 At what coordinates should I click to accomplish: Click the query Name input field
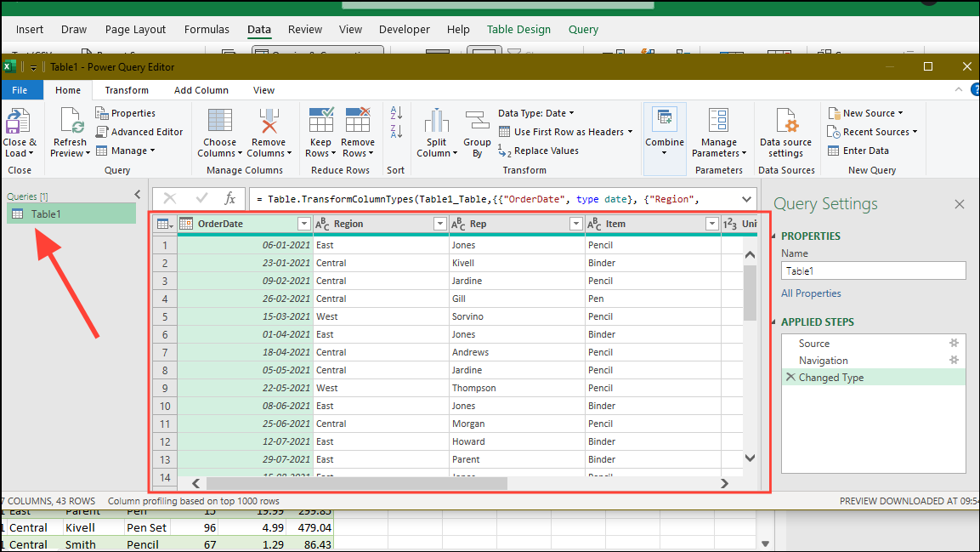coord(873,270)
